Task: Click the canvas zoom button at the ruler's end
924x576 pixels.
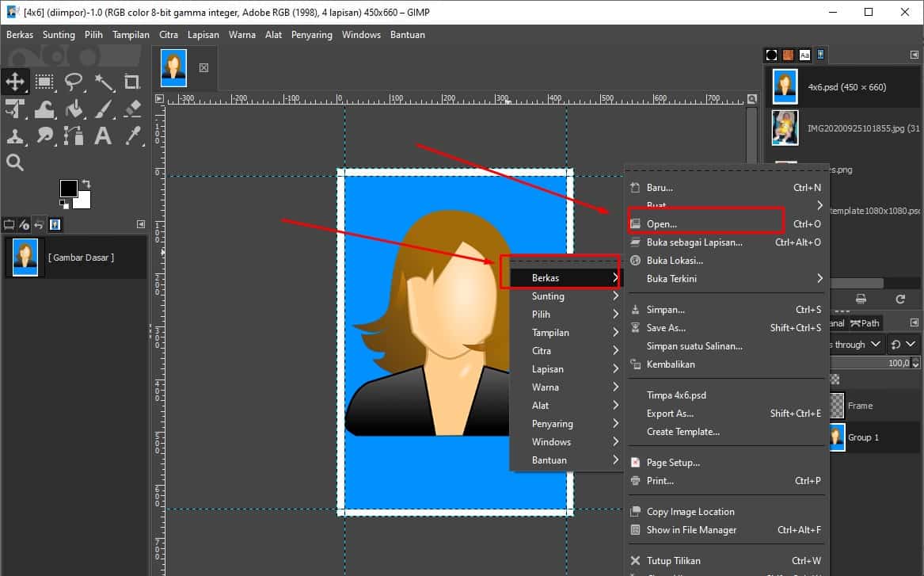Action: pos(752,99)
